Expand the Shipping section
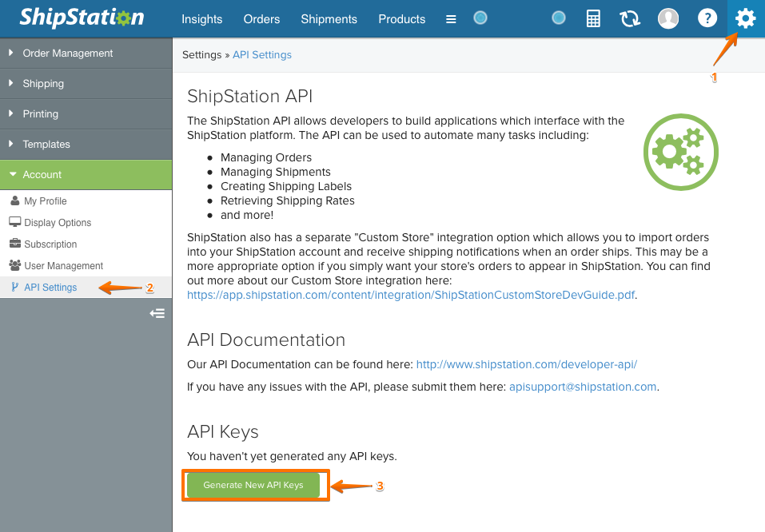The height and width of the screenshot is (532, 765). pyautogui.click(x=86, y=83)
